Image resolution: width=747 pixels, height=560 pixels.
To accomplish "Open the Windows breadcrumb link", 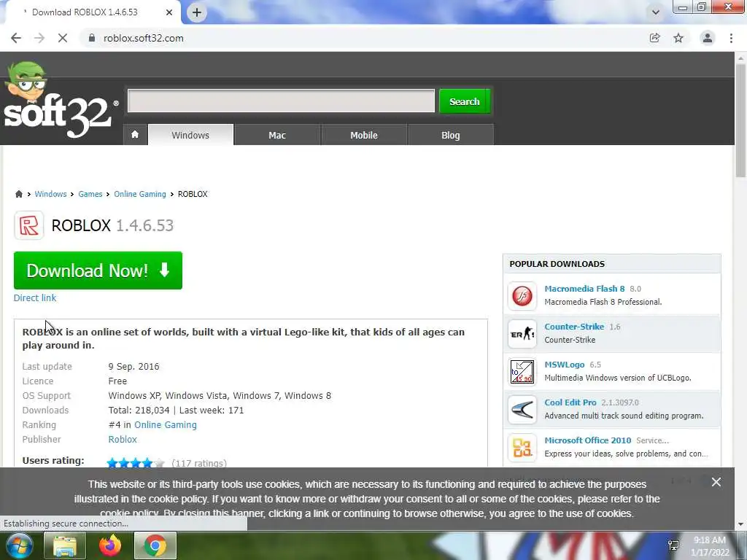I will pos(50,194).
